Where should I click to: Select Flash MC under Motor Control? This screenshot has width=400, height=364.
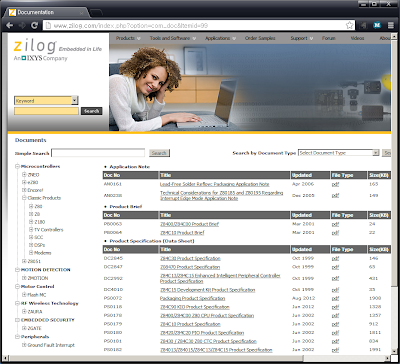point(37,295)
